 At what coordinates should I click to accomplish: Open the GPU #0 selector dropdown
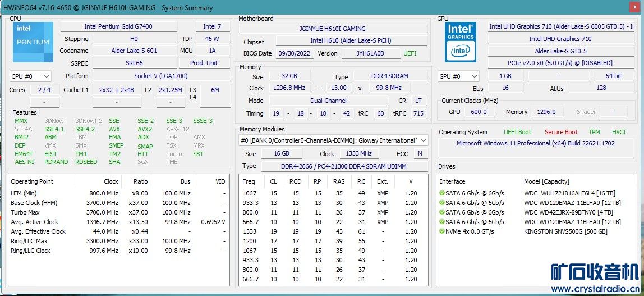click(459, 76)
